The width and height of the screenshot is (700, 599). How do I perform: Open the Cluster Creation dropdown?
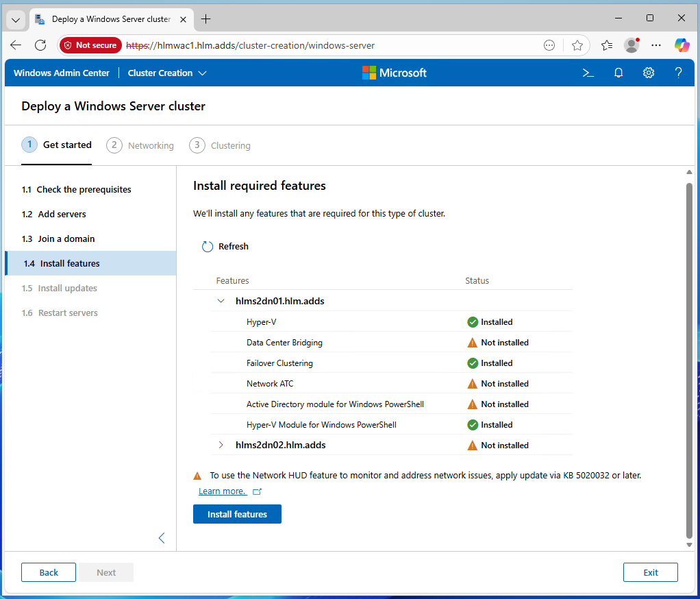coord(167,73)
